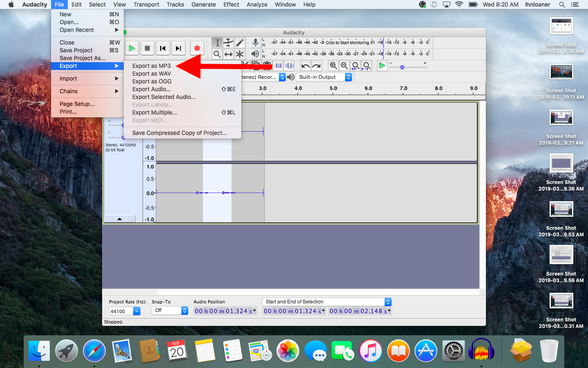The image size is (588, 368).
Task: Skip to start of track
Action: pyautogui.click(x=163, y=48)
